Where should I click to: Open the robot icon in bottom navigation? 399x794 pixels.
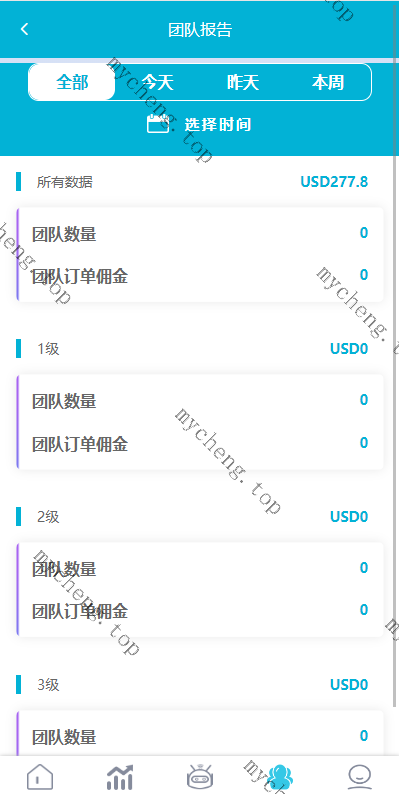tap(200, 776)
